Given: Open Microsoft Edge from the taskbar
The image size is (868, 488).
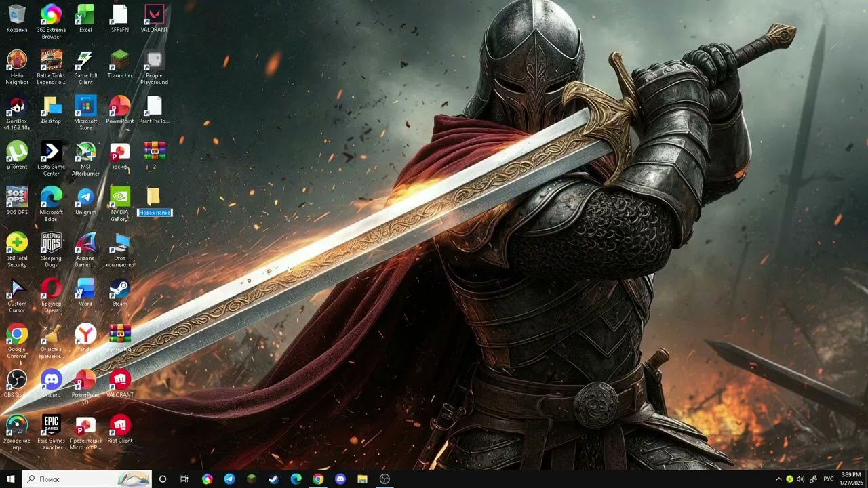Looking at the screenshot, I should (296, 479).
